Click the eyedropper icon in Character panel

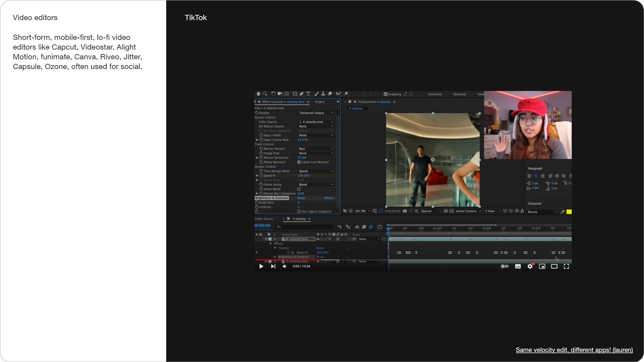[562, 212]
